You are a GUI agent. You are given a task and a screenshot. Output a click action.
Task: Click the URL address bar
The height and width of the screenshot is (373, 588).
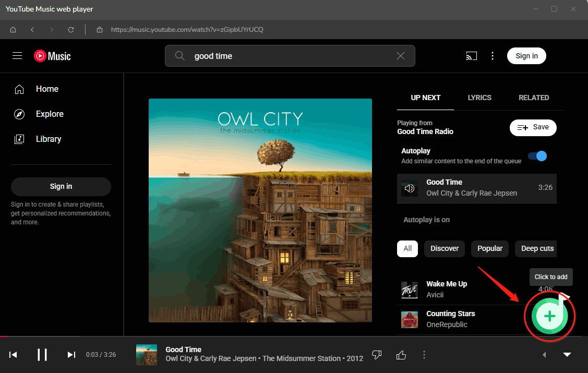coord(187,30)
